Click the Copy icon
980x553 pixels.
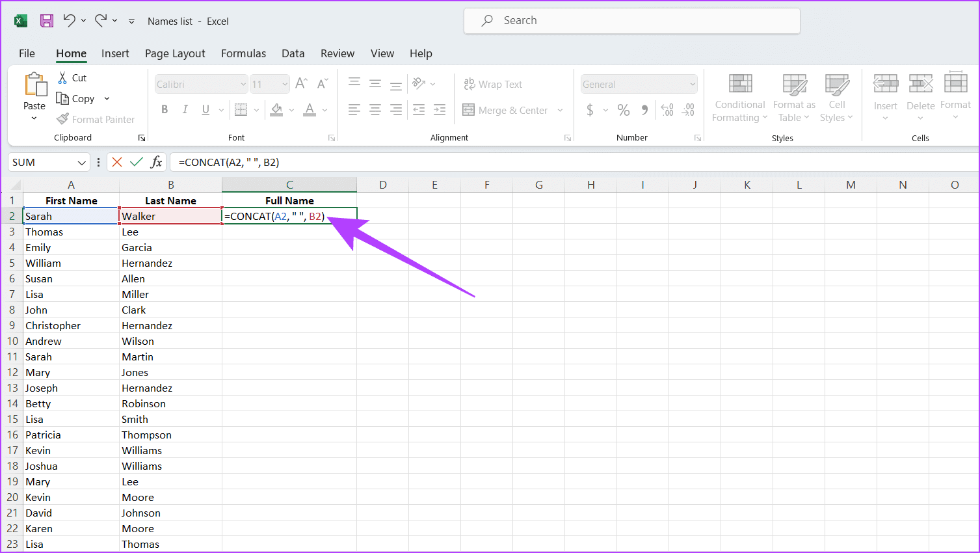pyautogui.click(x=62, y=98)
